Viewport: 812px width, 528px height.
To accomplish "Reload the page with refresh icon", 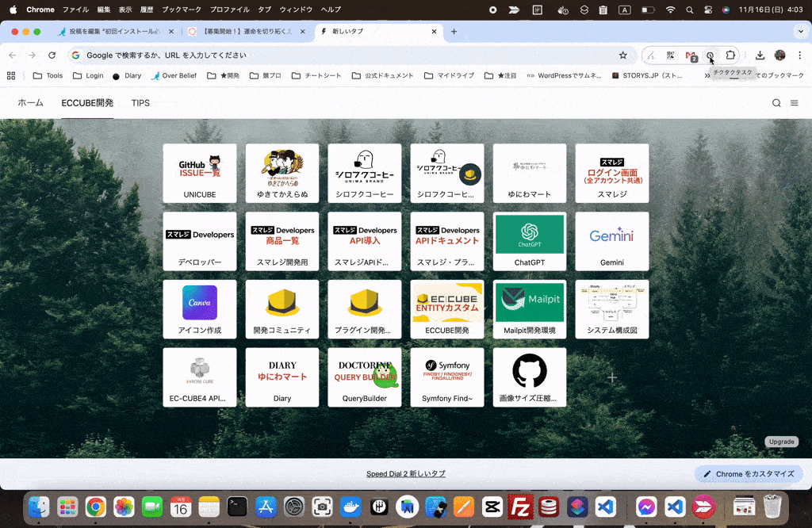I will (52, 55).
